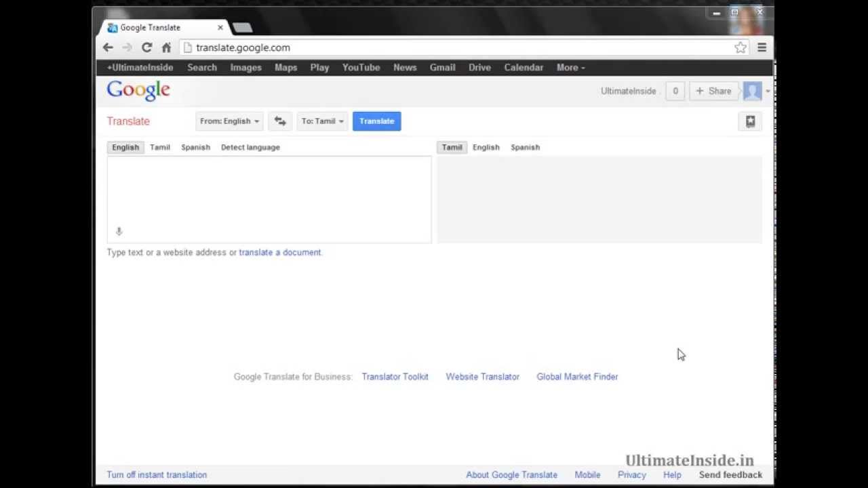This screenshot has width=868, height=488.
Task: Open the More menu in Google bar
Action: [x=570, y=68]
